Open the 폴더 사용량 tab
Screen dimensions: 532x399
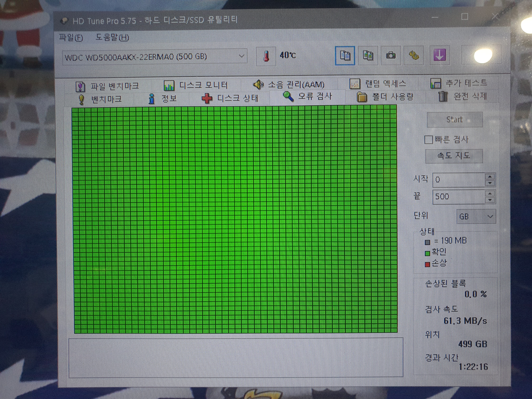[385, 97]
